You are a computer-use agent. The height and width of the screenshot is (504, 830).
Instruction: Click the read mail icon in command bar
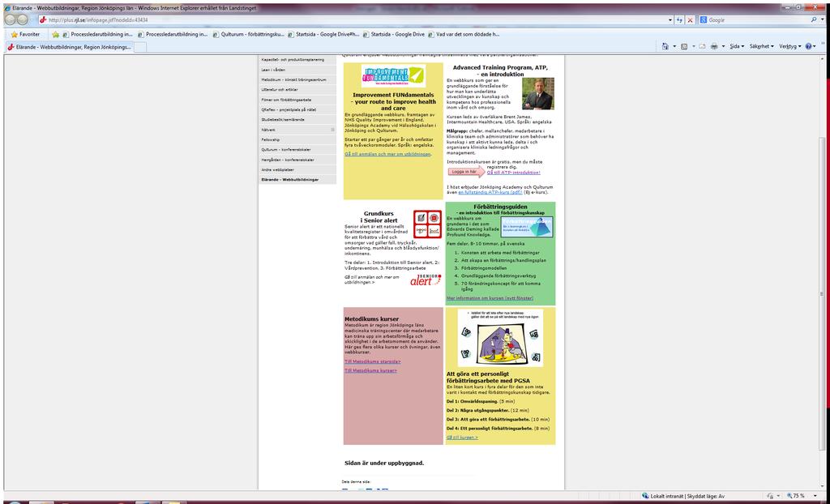pyautogui.click(x=702, y=46)
